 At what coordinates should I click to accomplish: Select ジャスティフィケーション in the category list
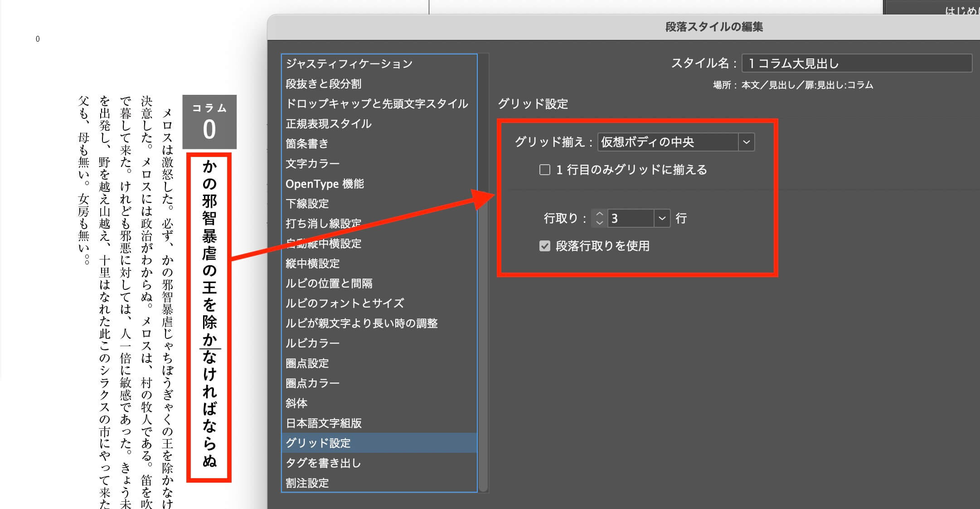[349, 64]
